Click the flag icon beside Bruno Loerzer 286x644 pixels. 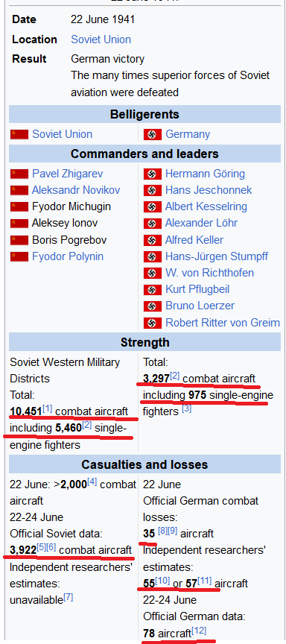152,306
